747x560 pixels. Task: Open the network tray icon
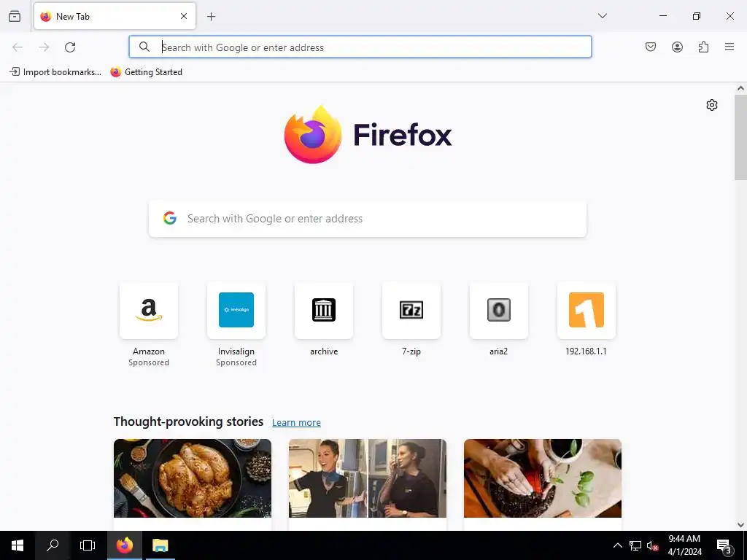[x=635, y=545]
